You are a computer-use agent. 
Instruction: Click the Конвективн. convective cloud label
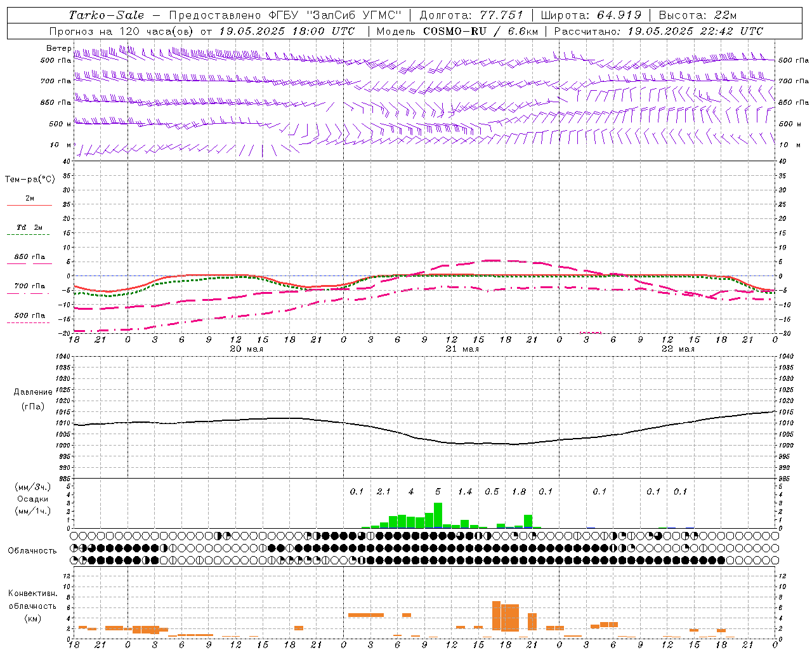(x=32, y=594)
